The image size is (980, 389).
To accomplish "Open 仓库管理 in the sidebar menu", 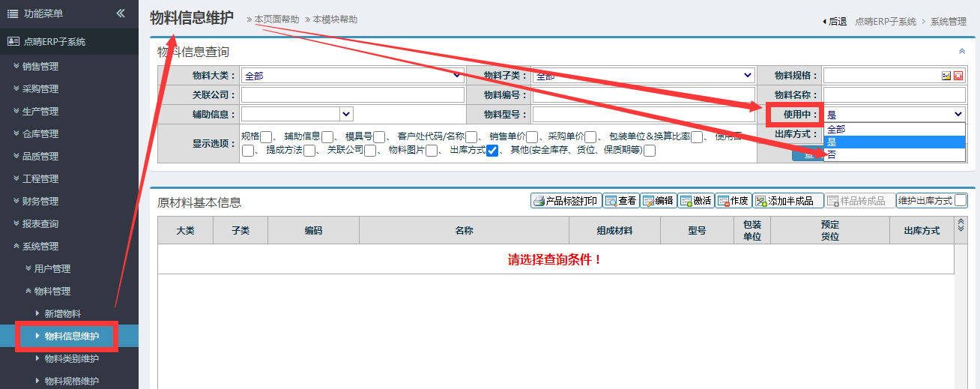I will [x=40, y=133].
